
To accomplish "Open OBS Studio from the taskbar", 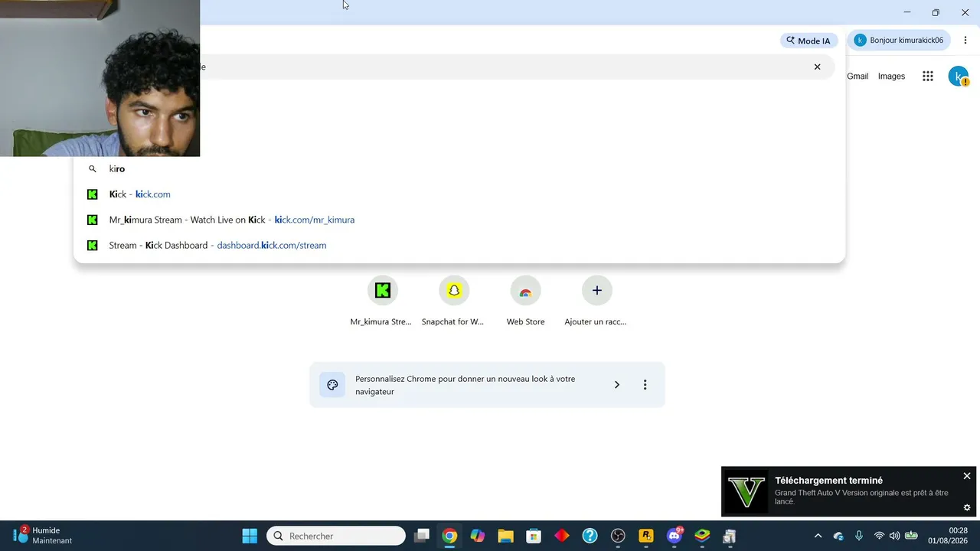I will tap(618, 536).
